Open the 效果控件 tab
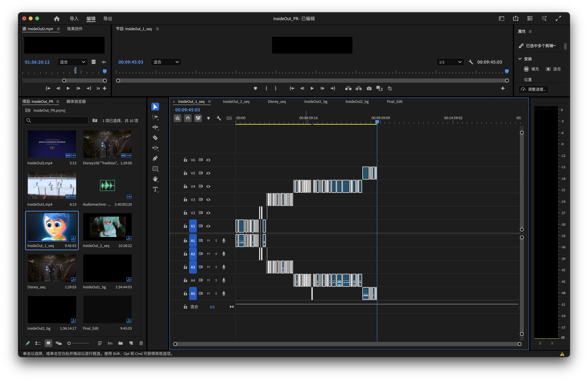This screenshot has width=588, height=381. pyautogui.click(x=75, y=29)
